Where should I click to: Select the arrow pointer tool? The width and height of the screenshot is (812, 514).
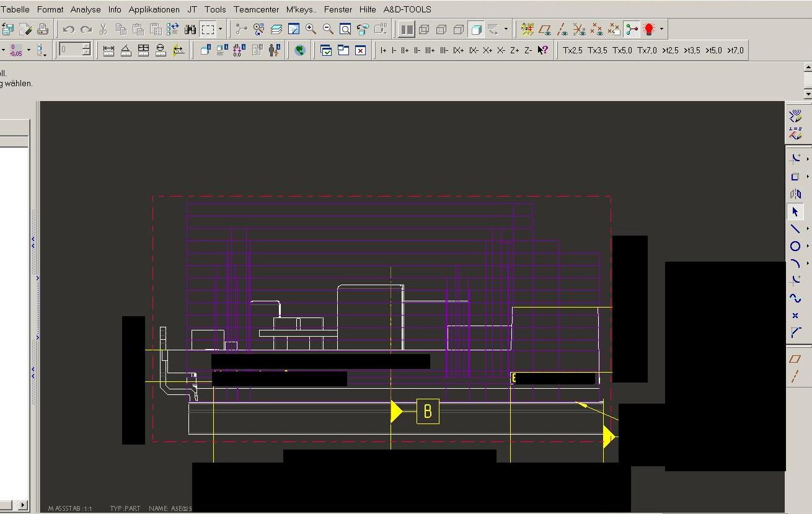tap(795, 211)
